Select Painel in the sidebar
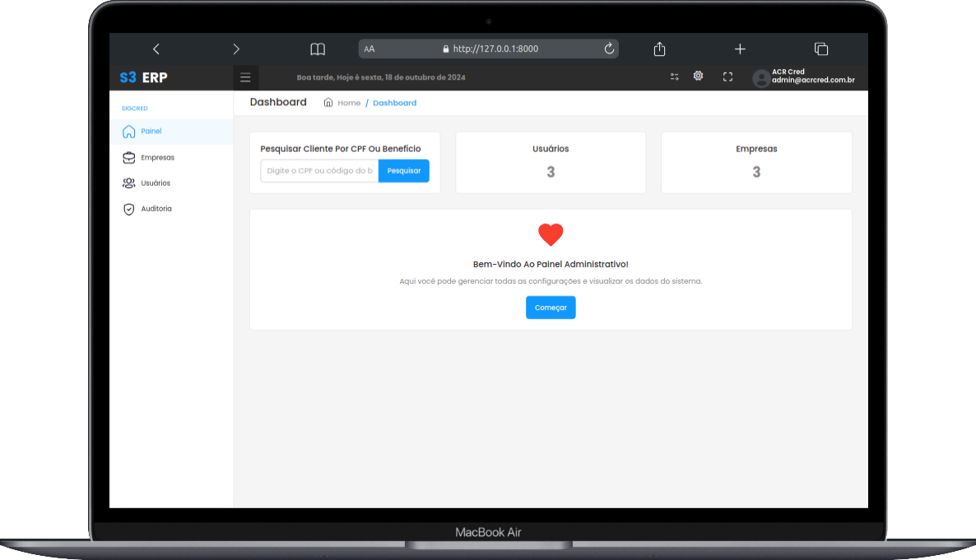This screenshot has height=560, width=976. [x=171, y=132]
